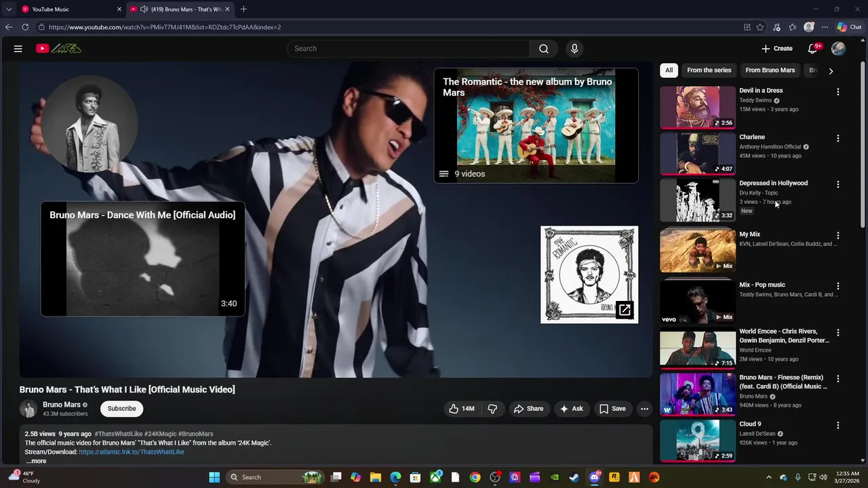The height and width of the screenshot is (488, 868).
Task: Open more actions below the video
Action: pos(644,409)
